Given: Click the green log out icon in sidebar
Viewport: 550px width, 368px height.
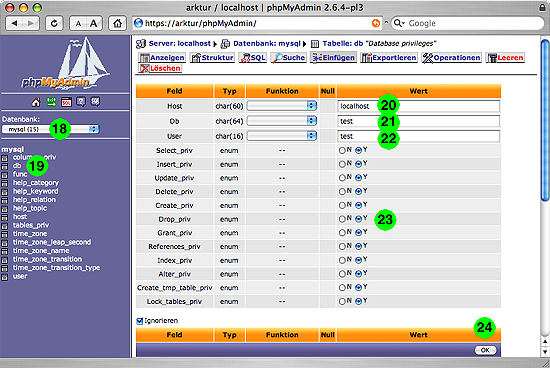Looking at the screenshot, I should click(51, 102).
